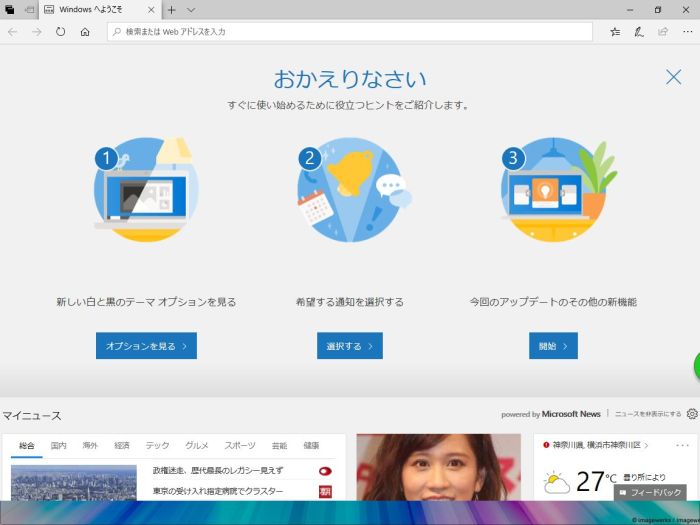
Task: Click the set-aside tabs icon
Action: [29, 10]
